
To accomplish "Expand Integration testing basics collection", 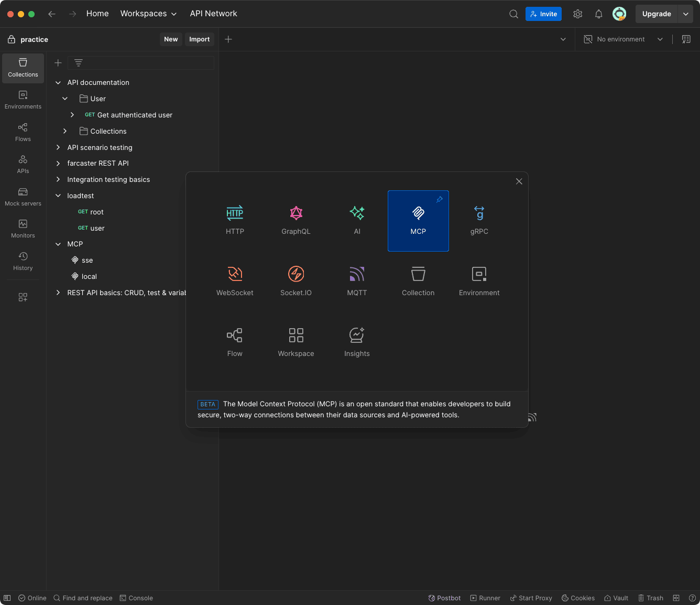I will [x=58, y=179].
